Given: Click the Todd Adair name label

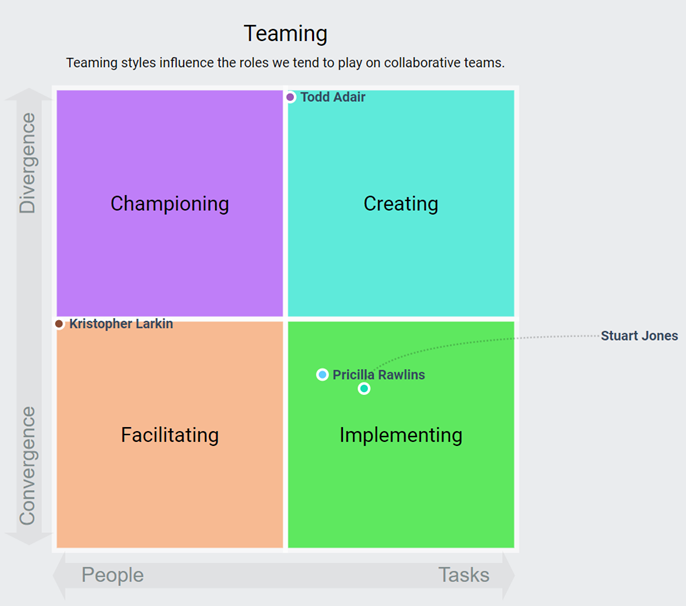Looking at the screenshot, I should [x=333, y=97].
